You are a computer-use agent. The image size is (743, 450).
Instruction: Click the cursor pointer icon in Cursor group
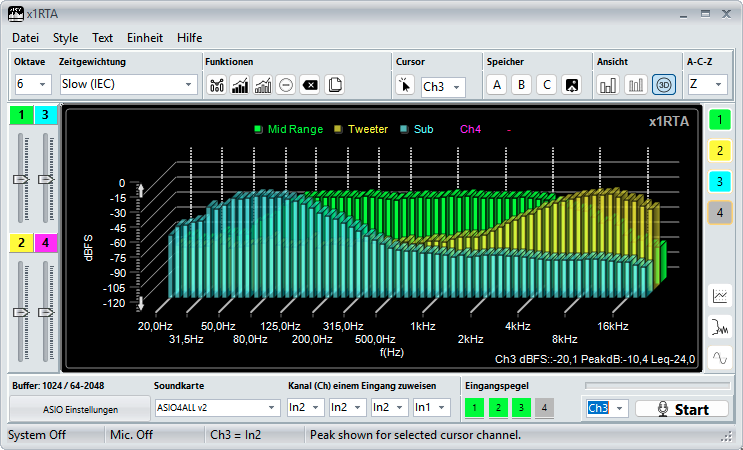pyautogui.click(x=405, y=86)
